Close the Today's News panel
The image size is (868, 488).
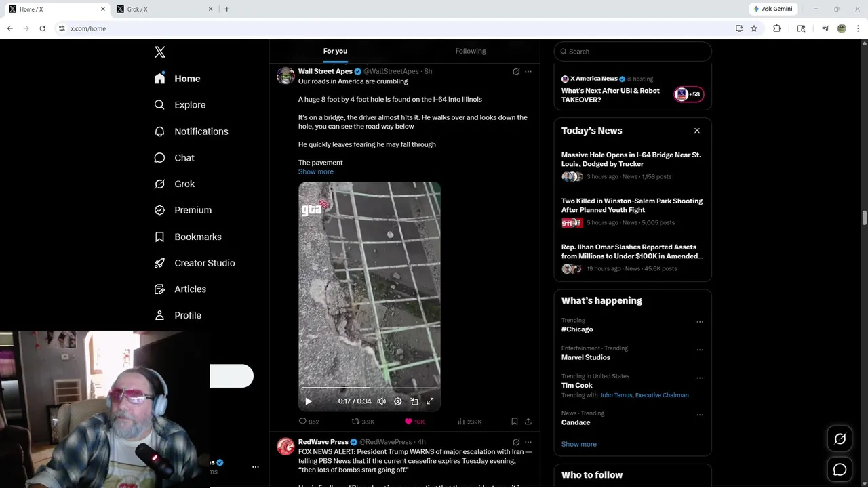(x=696, y=131)
